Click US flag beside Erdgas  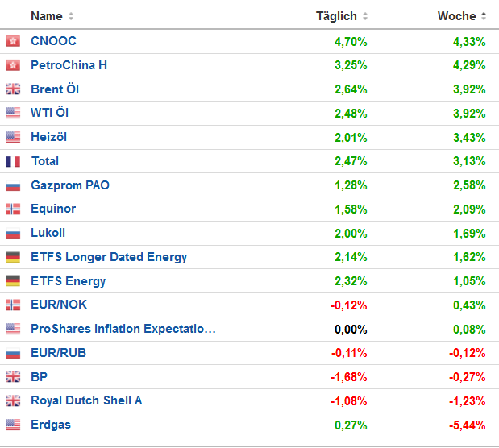click(13, 425)
